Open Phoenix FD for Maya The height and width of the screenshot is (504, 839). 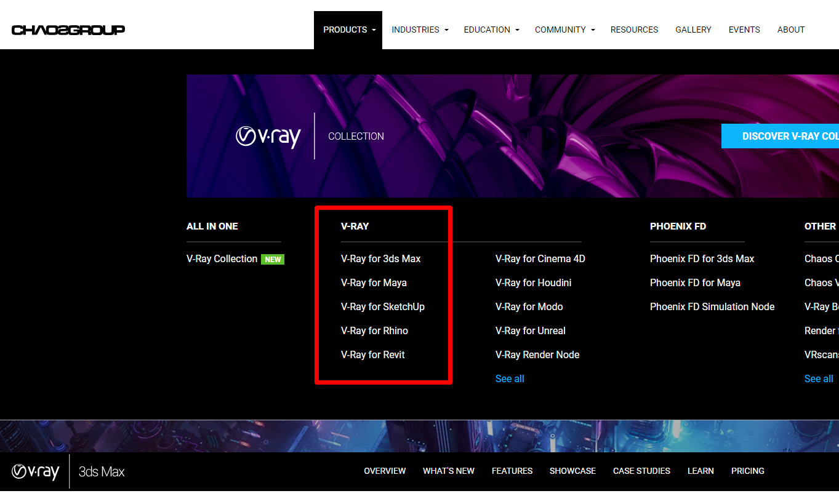(695, 283)
